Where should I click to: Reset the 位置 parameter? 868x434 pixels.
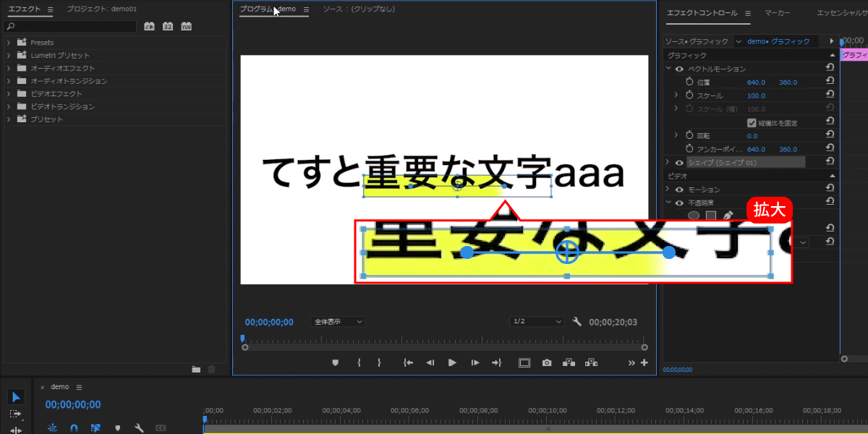click(x=830, y=82)
